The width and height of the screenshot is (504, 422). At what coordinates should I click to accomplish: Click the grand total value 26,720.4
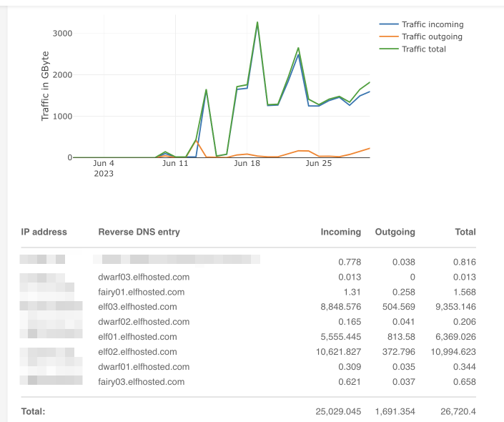click(460, 412)
